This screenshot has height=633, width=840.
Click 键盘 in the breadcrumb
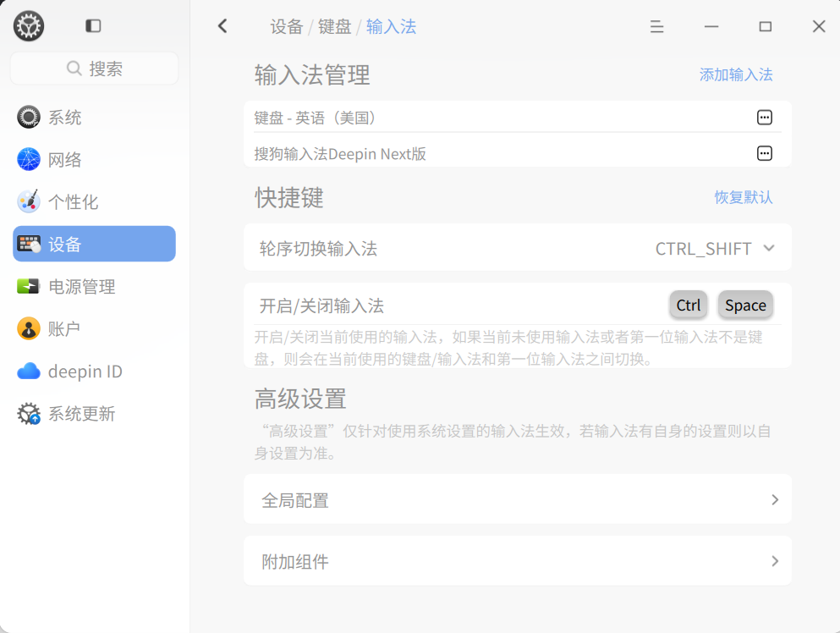tap(335, 26)
